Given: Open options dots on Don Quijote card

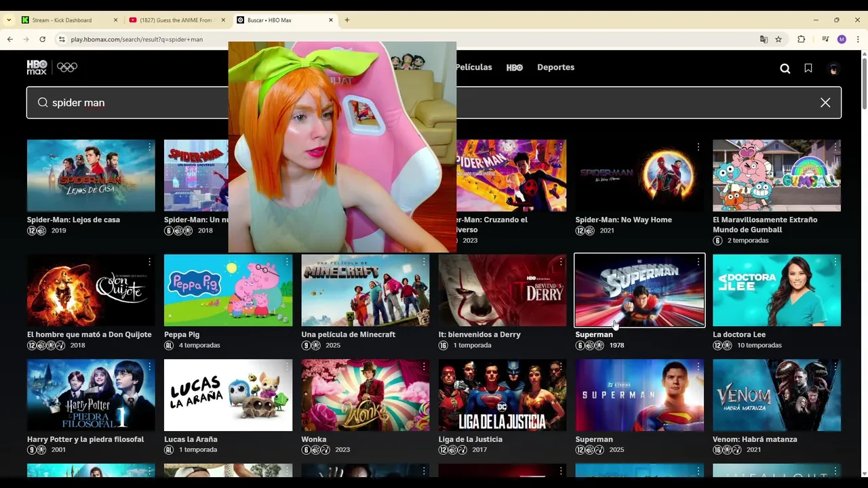Looking at the screenshot, I should [x=150, y=262].
